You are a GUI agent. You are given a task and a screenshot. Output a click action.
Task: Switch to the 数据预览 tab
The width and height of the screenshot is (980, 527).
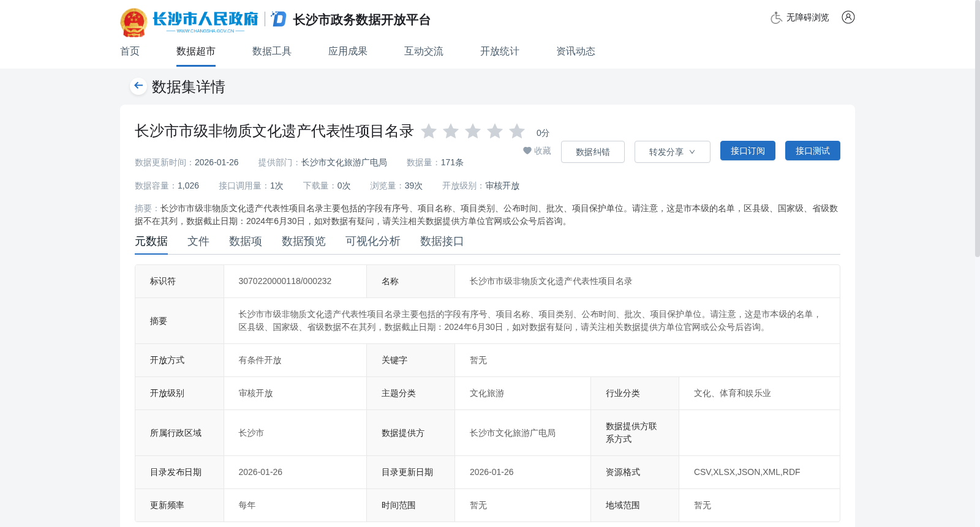(304, 241)
